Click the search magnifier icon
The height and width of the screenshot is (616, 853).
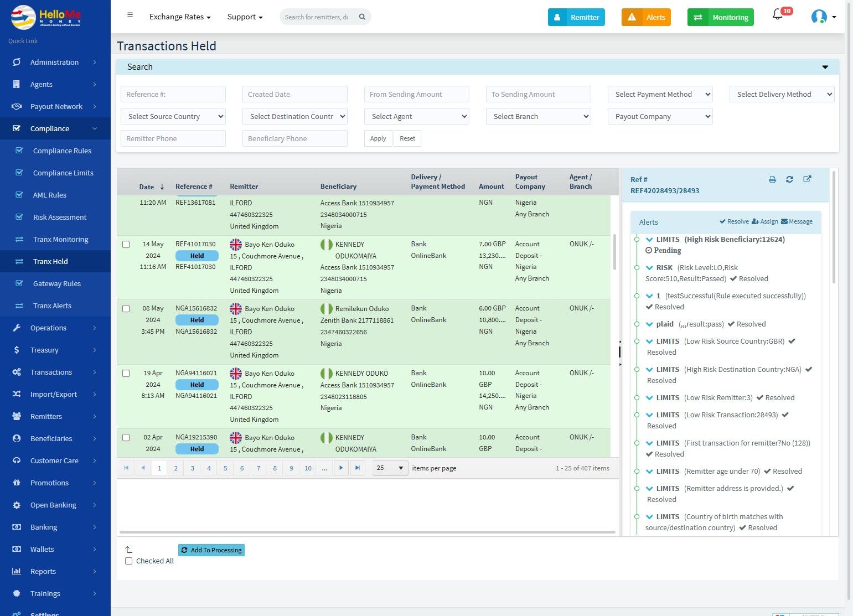coord(362,17)
